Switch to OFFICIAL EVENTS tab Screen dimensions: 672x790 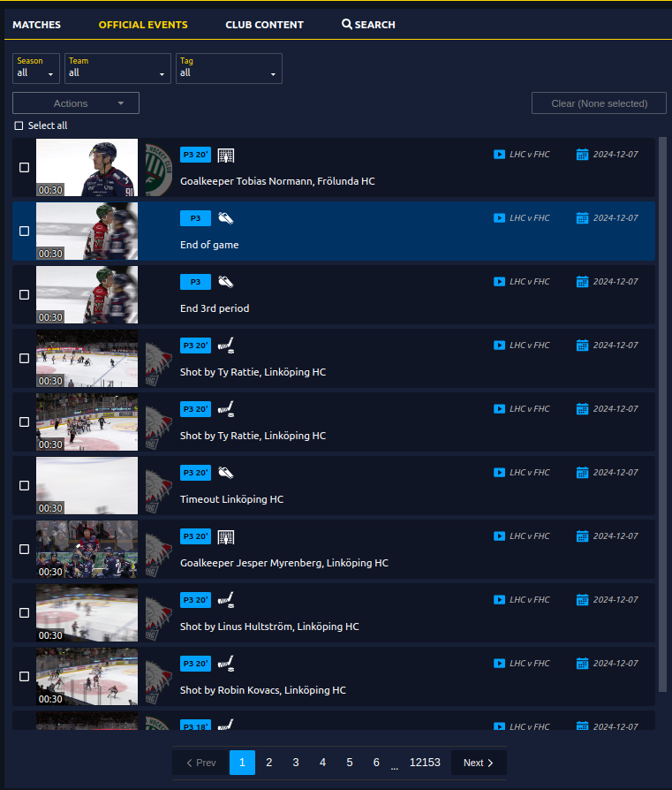click(x=143, y=25)
